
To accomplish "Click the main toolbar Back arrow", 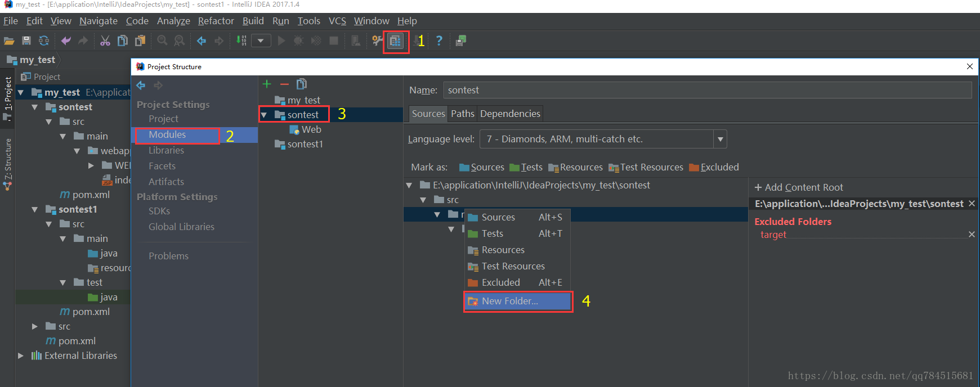I will click(x=202, y=40).
